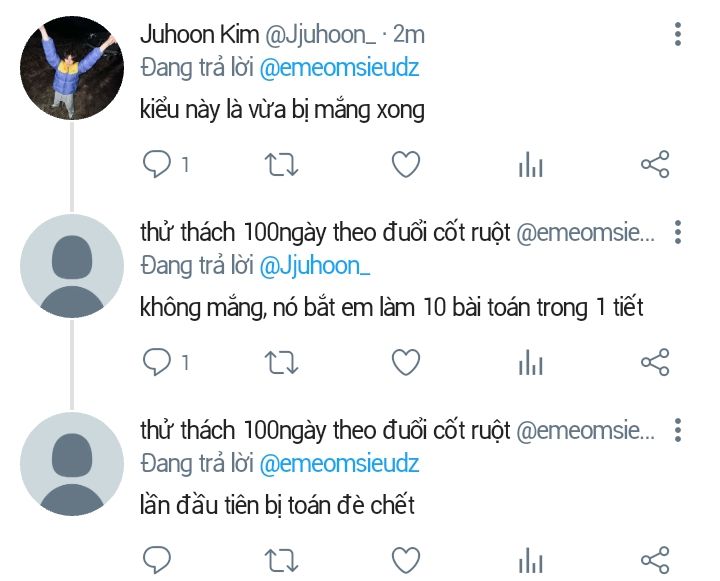This screenshot has height=581, width=720.
Task: Open more options for Juhoon Kim's tweet
Action: [678, 34]
